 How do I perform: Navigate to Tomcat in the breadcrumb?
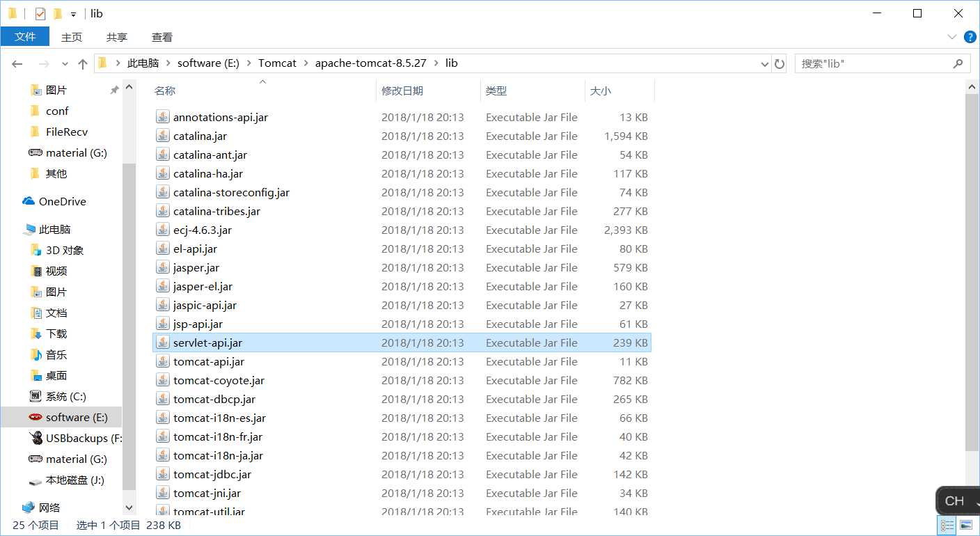point(277,63)
